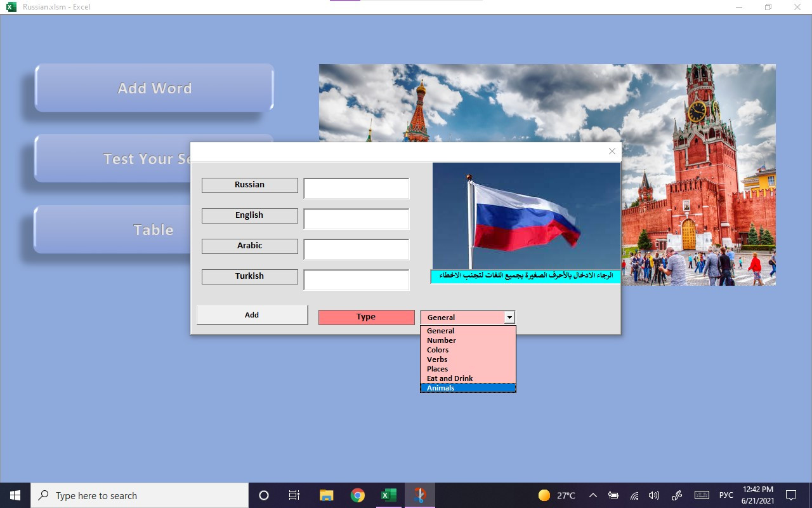Switch to Excel taskbar icon
This screenshot has width=812, height=508.
(x=388, y=495)
